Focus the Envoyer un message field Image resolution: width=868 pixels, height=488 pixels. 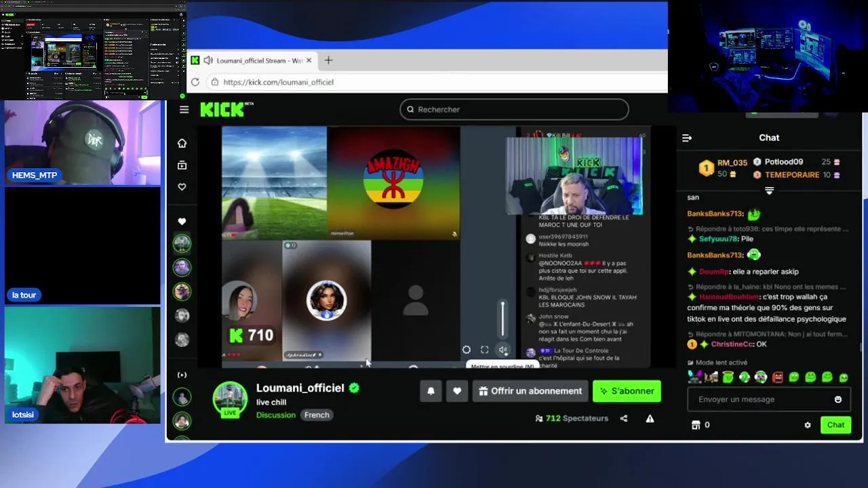(769, 399)
